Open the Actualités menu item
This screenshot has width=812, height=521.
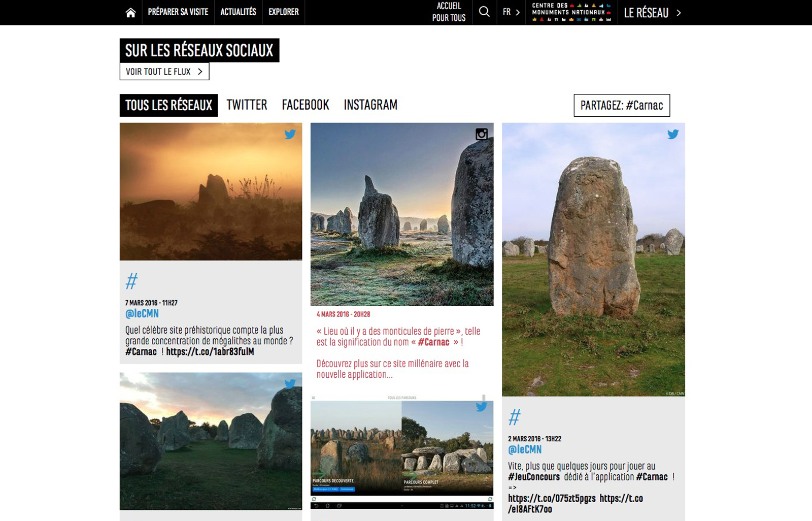click(238, 12)
